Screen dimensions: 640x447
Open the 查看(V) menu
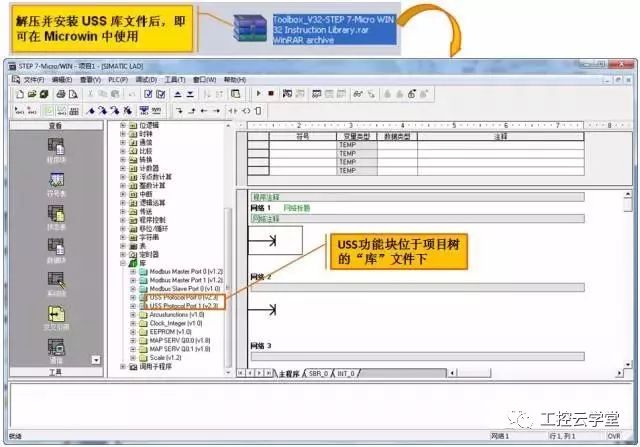pos(90,80)
